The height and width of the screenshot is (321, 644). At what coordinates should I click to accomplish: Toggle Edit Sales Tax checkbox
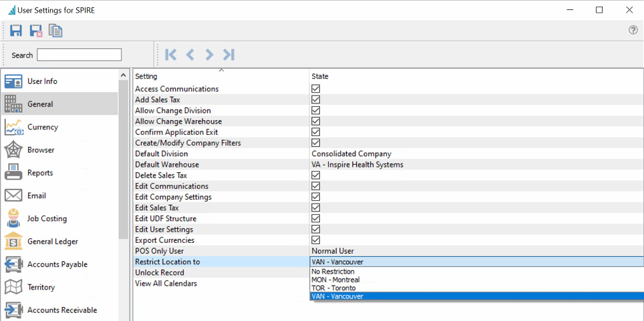[x=315, y=208]
